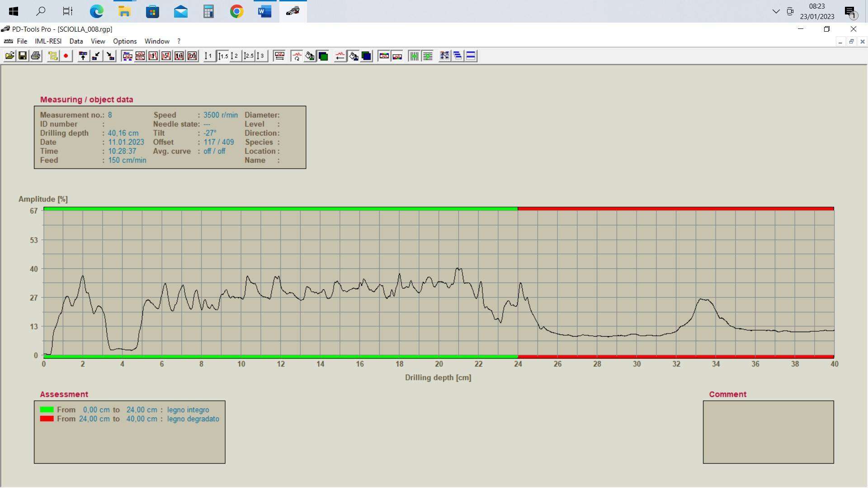Save measurement with the floppy disk icon
Viewport: 868px width, 488px height.
click(x=22, y=56)
